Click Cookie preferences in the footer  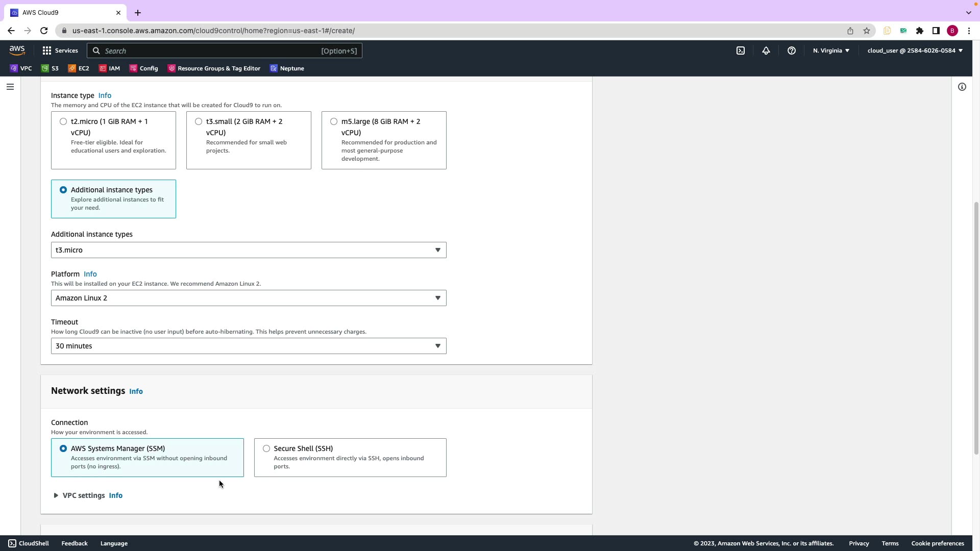pyautogui.click(x=937, y=543)
